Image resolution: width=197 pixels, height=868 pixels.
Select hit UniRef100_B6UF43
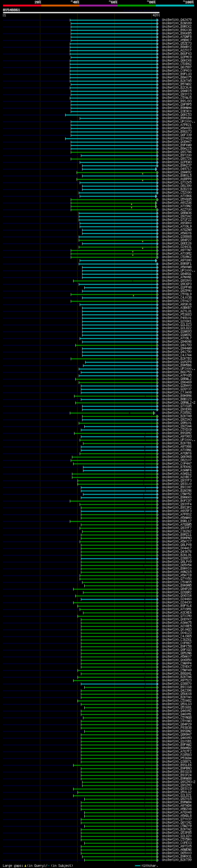176,54
